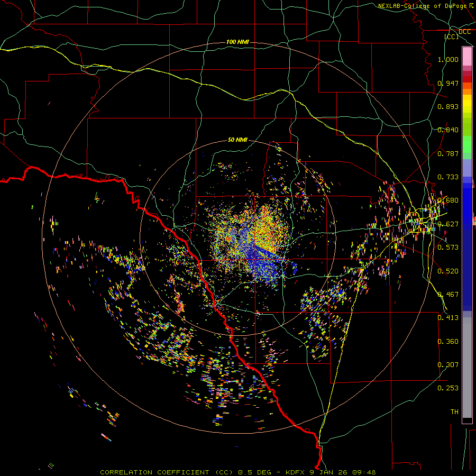Click the Correlation Coefficient KDFX caption at bottom
Screen dimensions: 476x476
tap(238, 472)
